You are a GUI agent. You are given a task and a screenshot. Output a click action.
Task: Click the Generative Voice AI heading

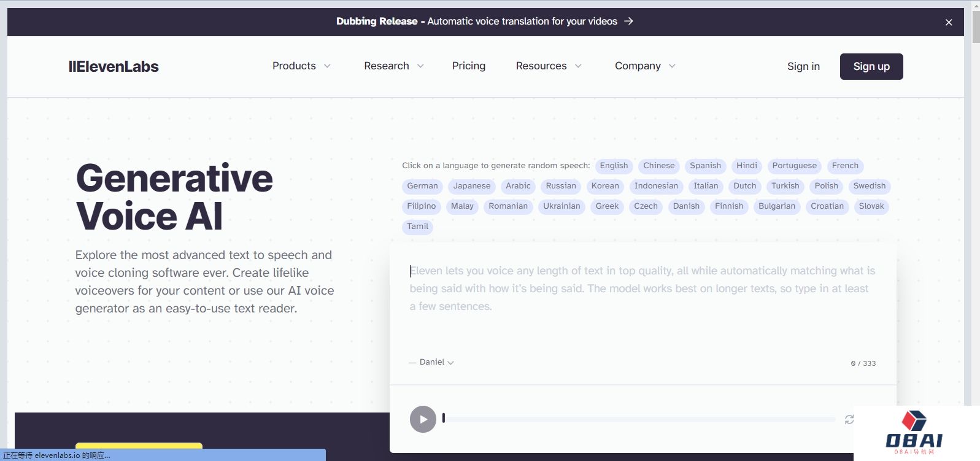(x=174, y=197)
